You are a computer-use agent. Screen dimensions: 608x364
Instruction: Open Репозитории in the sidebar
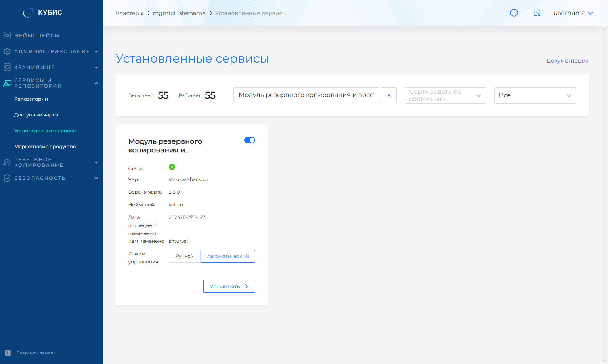tap(31, 99)
